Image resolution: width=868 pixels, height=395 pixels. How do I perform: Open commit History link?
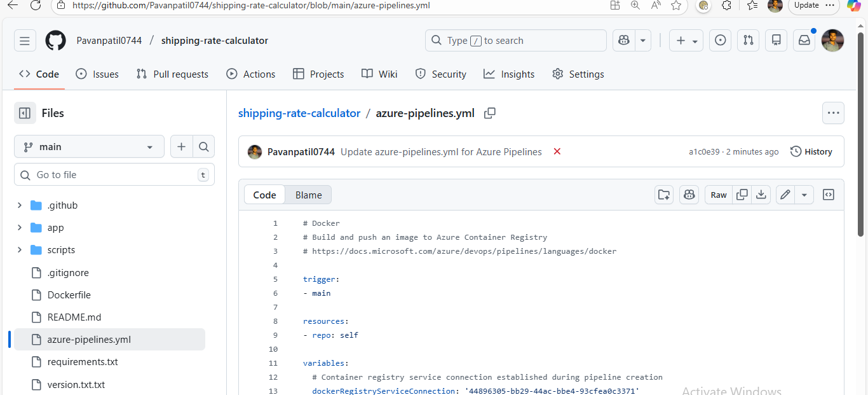click(x=811, y=151)
